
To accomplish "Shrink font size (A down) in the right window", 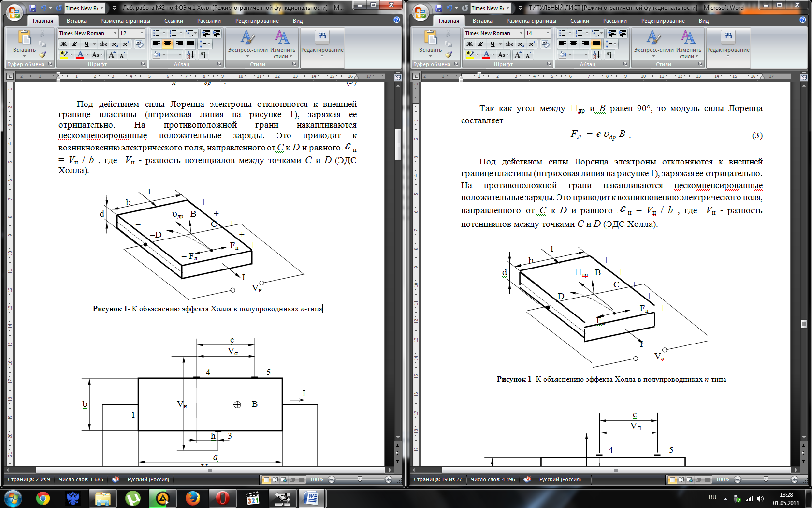I will point(528,55).
